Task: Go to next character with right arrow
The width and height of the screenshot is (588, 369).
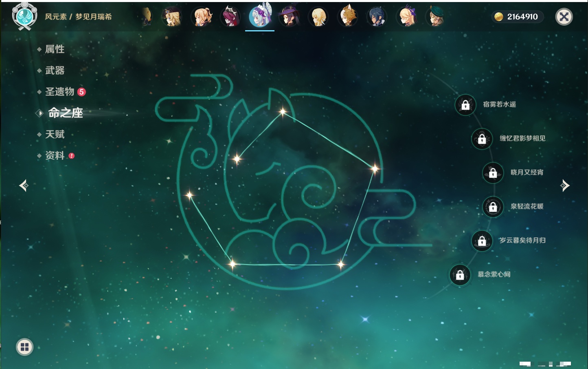Action: click(565, 186)
